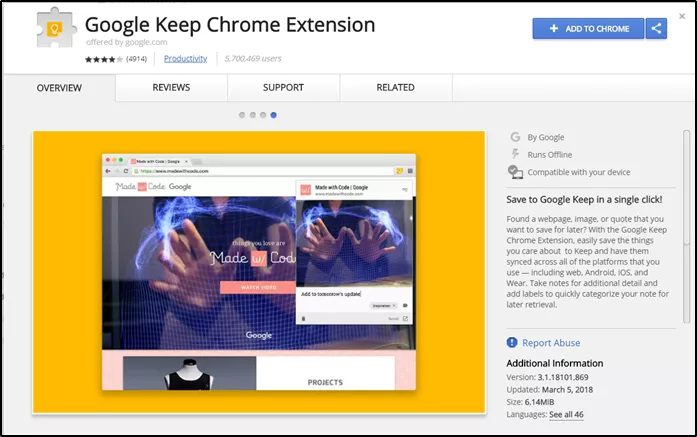Click the Add to Chrome button
Screen dimensions: 697x437
click(588, 28)
